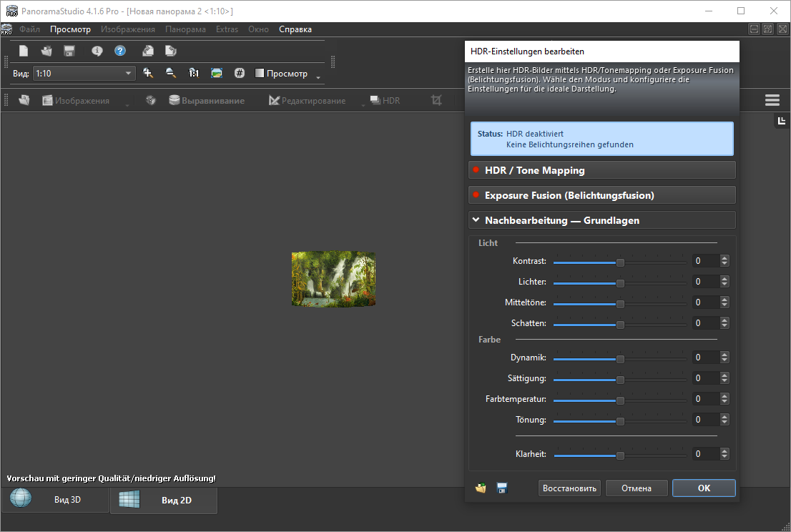Open the blue help question mark
This screenshot has width=791, height=532.
click(120, 51)
